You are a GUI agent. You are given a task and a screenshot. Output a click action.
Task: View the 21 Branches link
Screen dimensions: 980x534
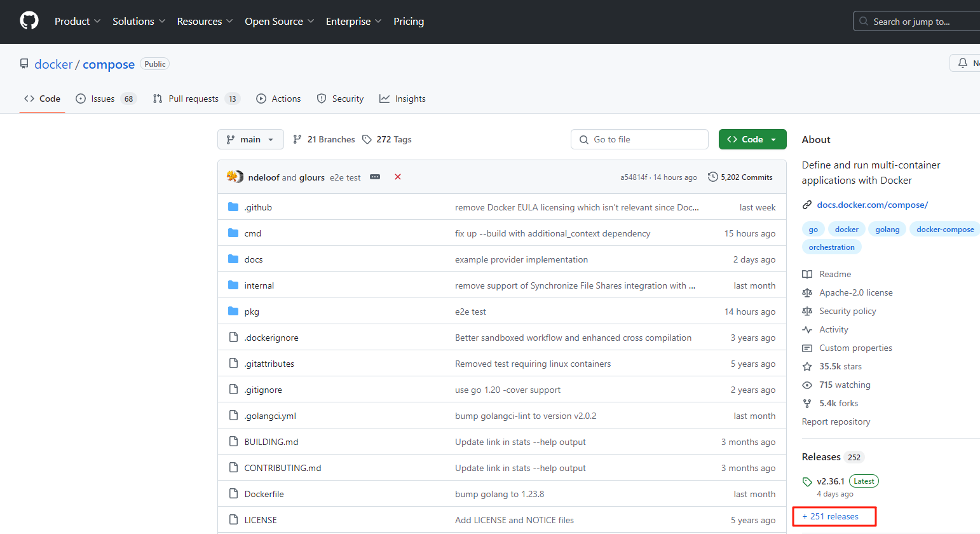point(324,139)
